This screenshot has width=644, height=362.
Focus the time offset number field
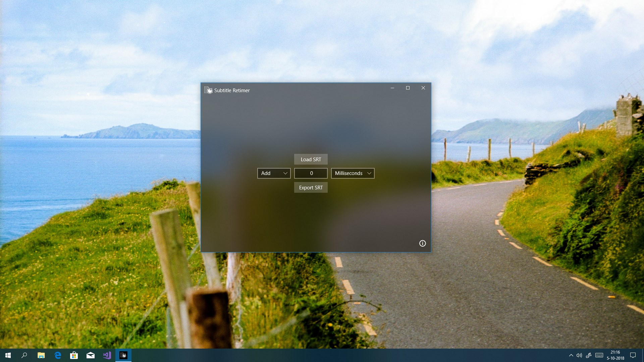311,173
